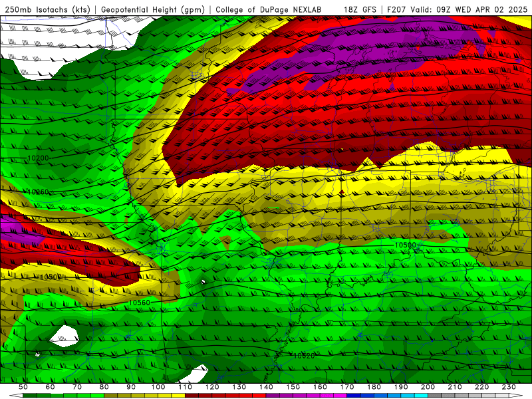This screenshot has height=399, width=532.
Task: Click the 160 knot color bar label
Action: tap(320, 387)
